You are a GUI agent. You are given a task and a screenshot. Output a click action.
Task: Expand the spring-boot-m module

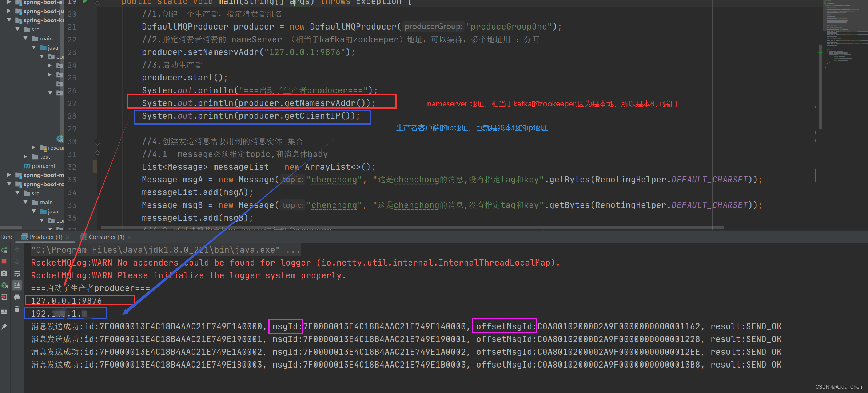pos(9,175)
